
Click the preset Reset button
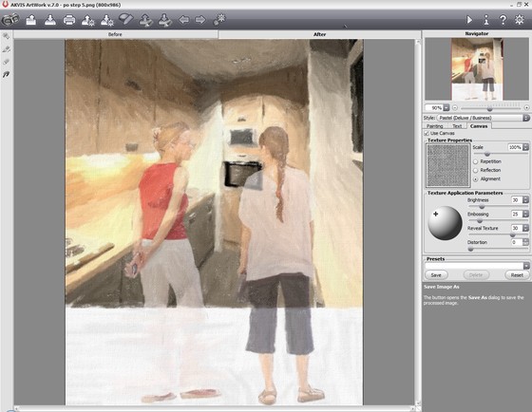pos(517,275)
